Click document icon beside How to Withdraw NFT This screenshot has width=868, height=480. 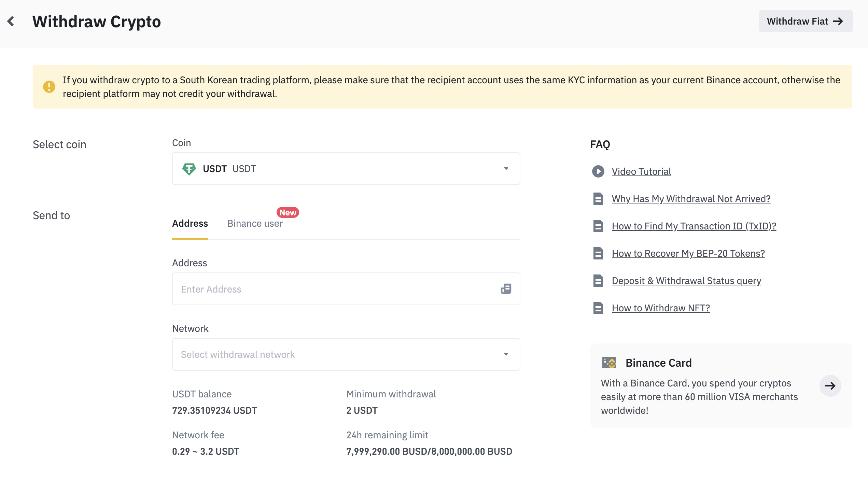point(598,308)
